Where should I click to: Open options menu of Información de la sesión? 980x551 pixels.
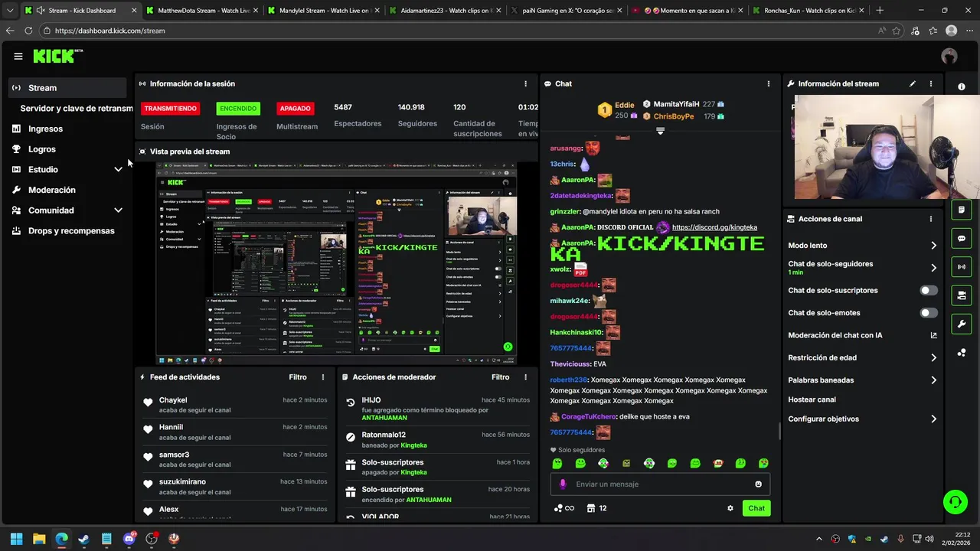tap(525, 83)
